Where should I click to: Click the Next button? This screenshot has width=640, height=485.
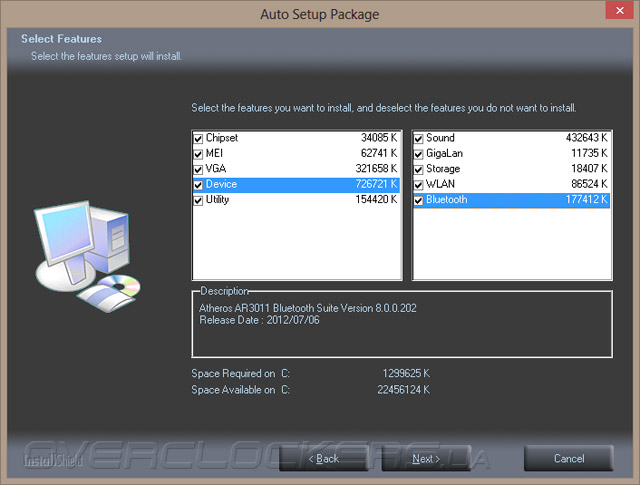(426, 458)
